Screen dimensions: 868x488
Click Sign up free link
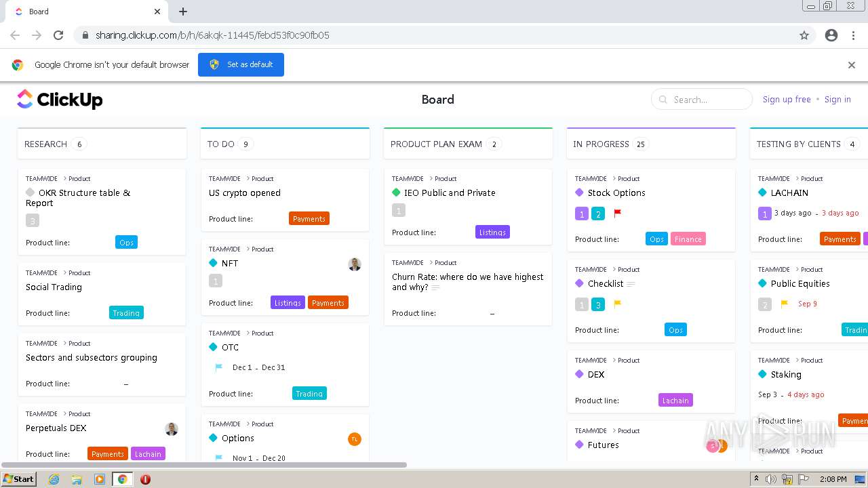click(787, 100)
